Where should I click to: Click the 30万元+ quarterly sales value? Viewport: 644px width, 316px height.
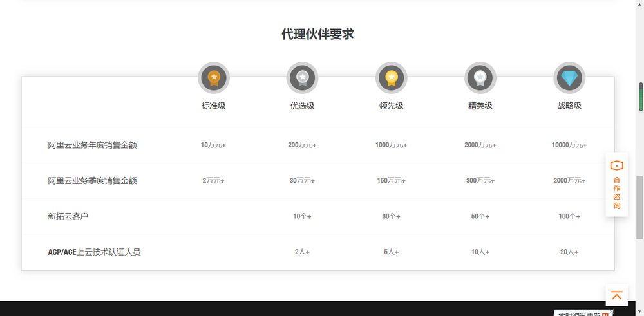[x=302, y=181]
